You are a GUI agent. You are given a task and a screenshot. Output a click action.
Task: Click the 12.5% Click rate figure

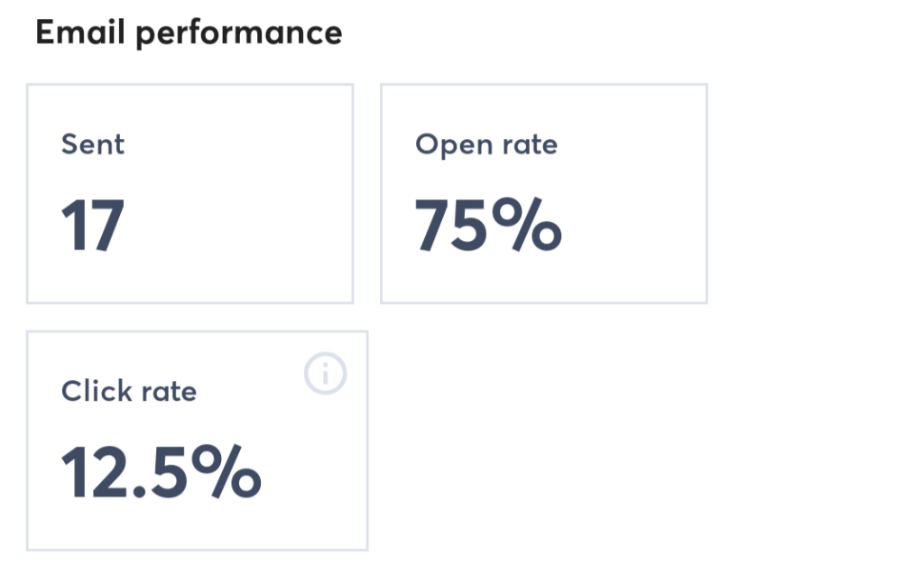point(161,470)
